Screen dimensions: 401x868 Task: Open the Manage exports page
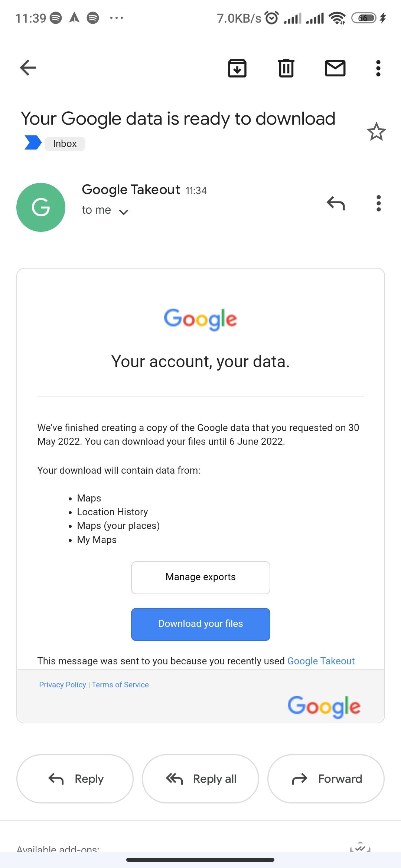200,577
